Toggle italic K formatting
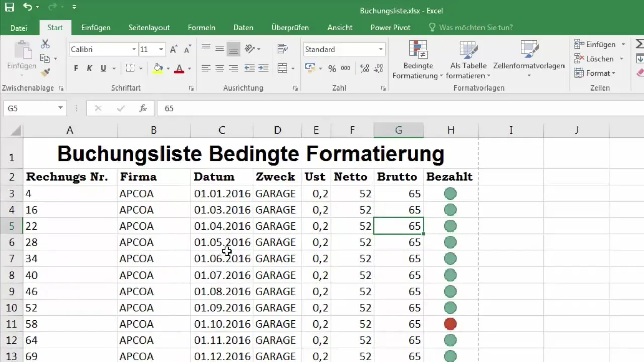 (90, 68)
